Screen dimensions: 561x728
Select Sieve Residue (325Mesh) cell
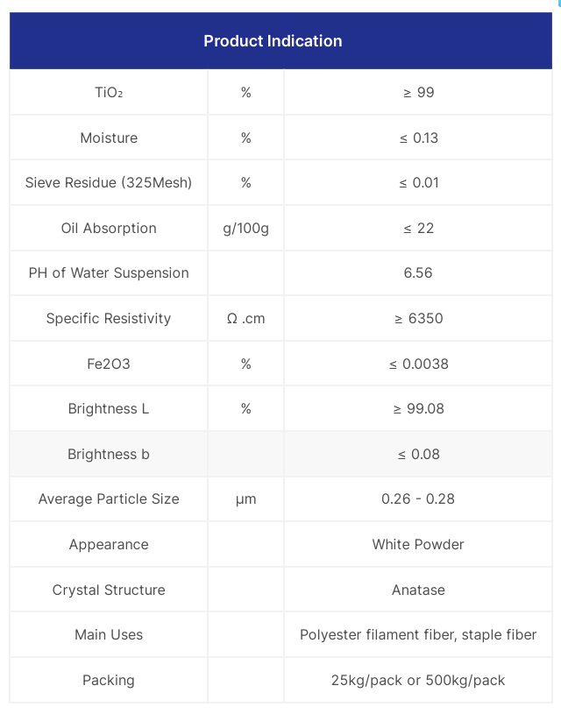[109, 182]
